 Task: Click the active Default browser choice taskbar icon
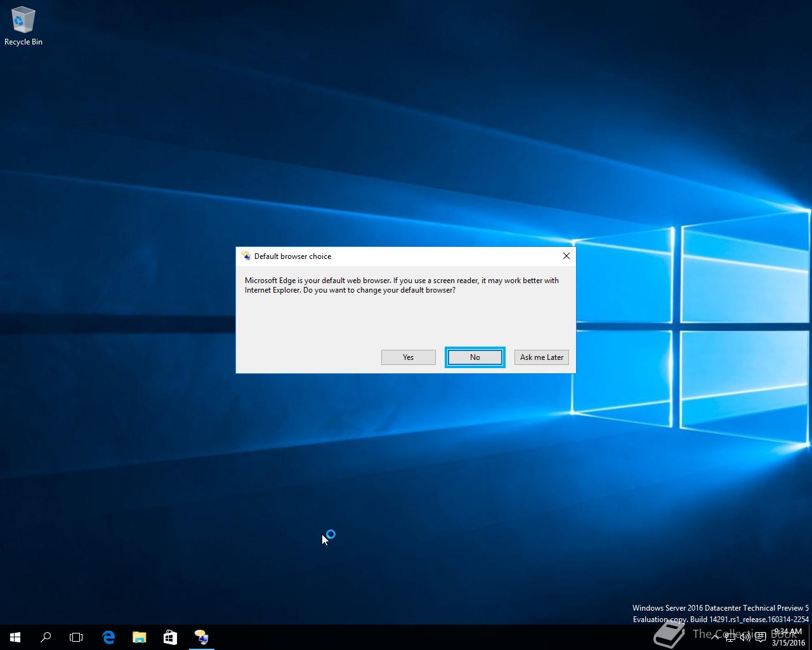[201, 637]
